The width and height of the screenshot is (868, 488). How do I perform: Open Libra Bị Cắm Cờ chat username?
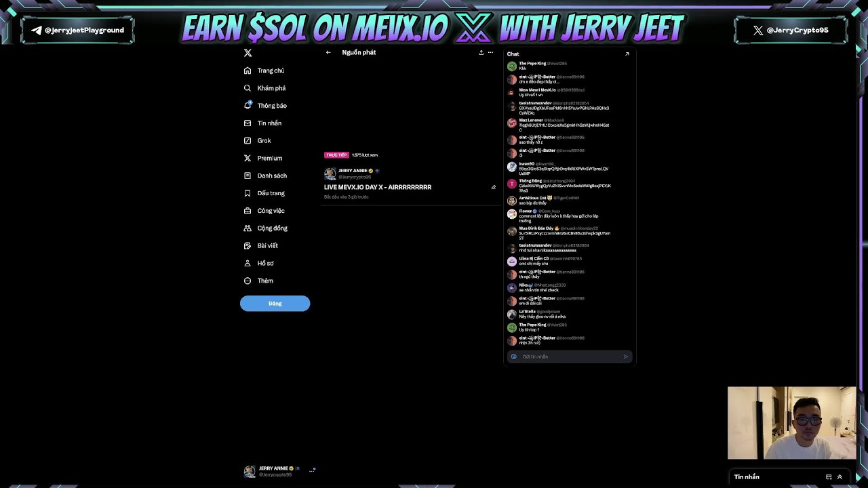534,259
